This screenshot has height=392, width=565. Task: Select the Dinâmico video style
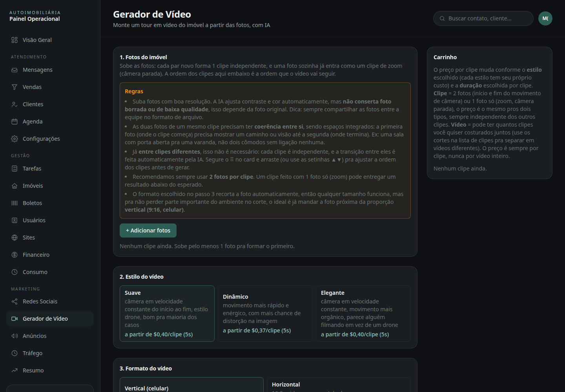(x=265, y=314)
